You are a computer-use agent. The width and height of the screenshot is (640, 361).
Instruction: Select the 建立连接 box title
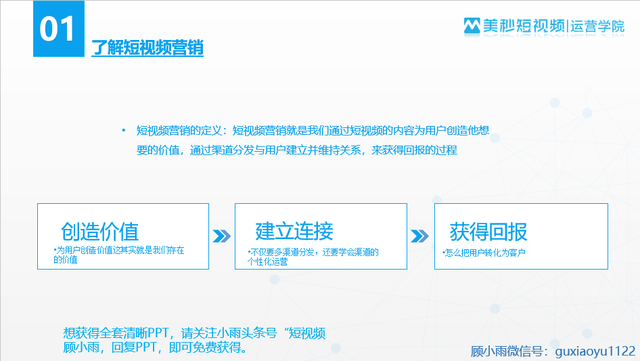point(294,231)
